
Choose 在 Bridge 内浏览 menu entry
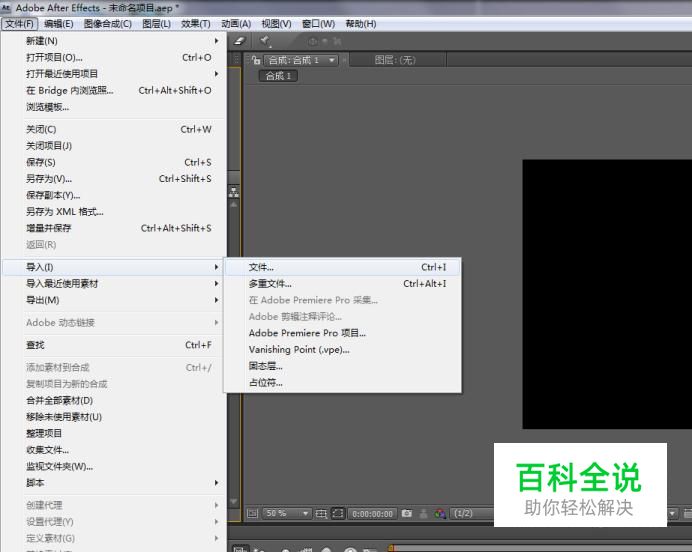pyautogui.click(x=114, y=90)
